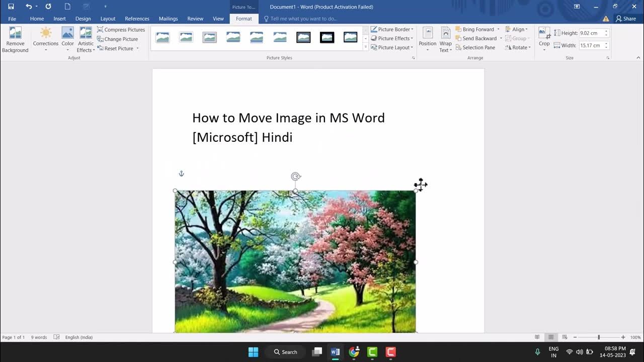Viewport: 644px width, 362px height.
Task: Switch to the Insert tab
Action: tap(59, 19)
